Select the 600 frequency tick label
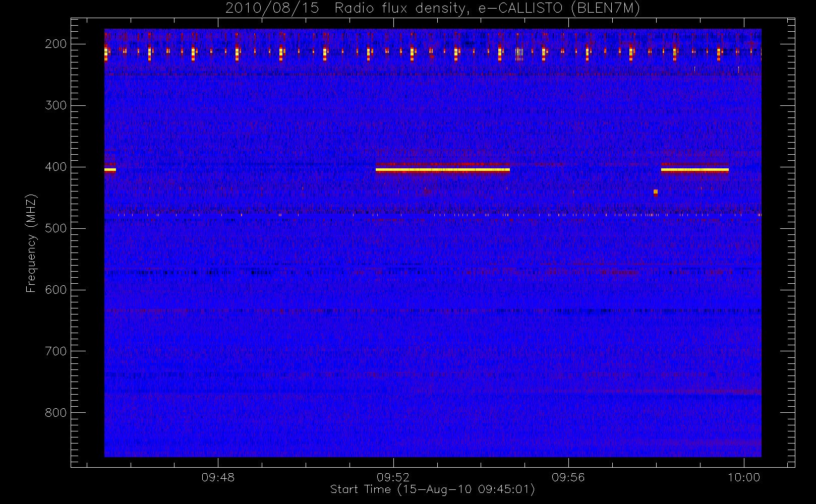816x504 pixels. tap(56, 290)
